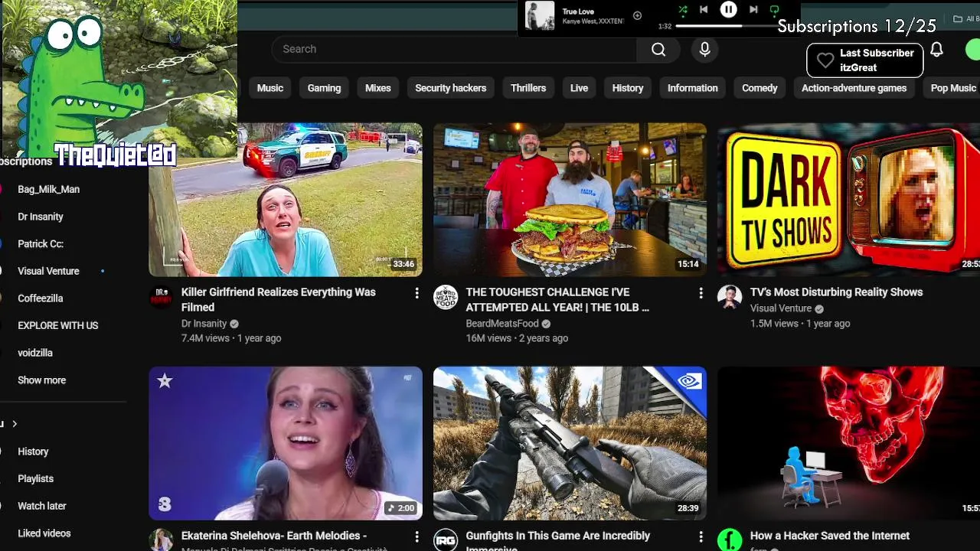Play the 10LB burger challenge thumbnail
Viewport: 980px width, 551px height.
click(570, 200)
